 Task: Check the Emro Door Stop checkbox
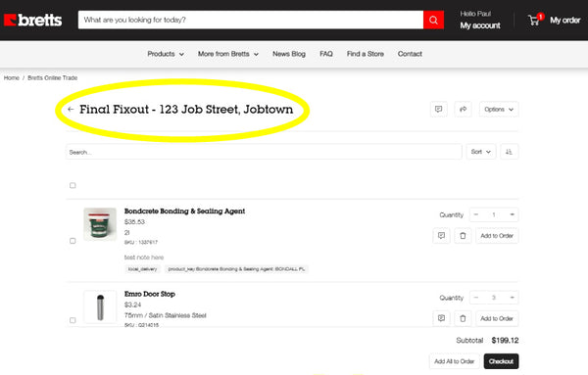(73, 320)
